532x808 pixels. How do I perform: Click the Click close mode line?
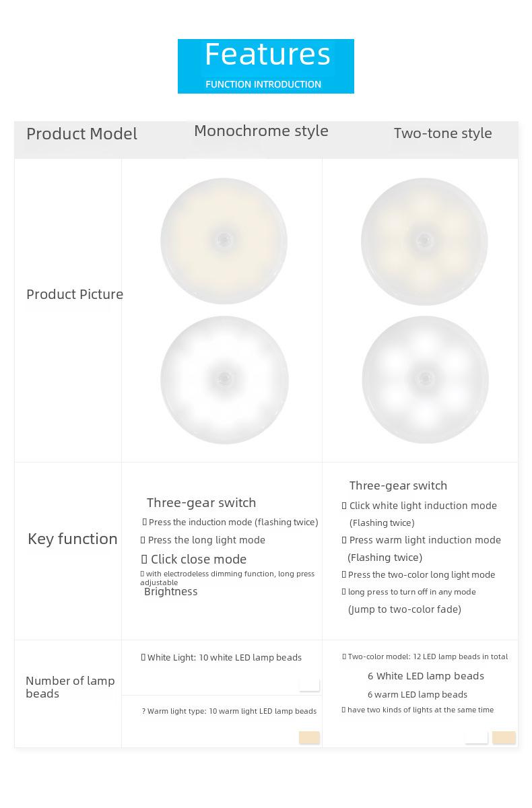(194, 559)
